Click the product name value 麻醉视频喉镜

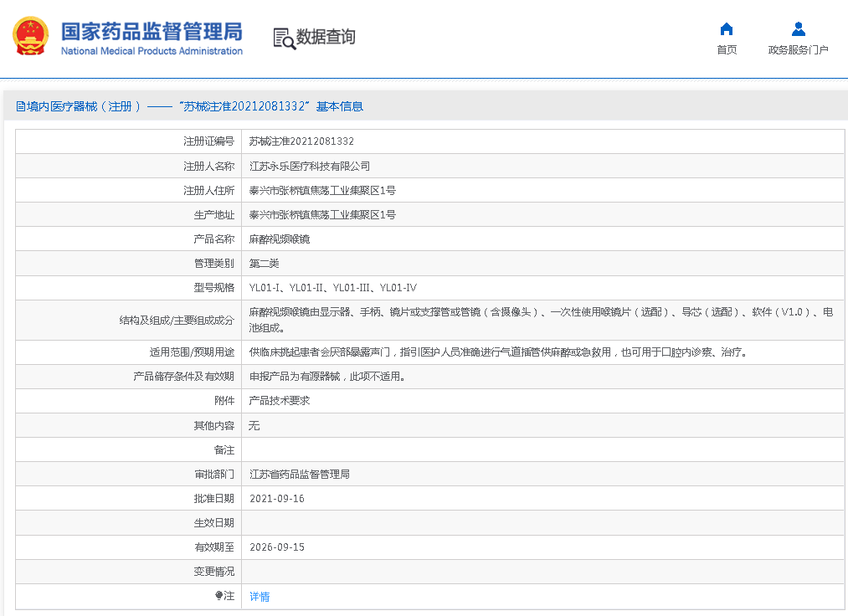tap(280, 239)
